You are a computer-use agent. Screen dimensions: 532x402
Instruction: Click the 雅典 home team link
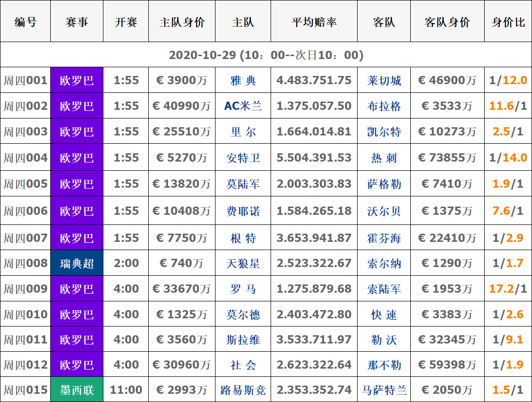point(243,80)
